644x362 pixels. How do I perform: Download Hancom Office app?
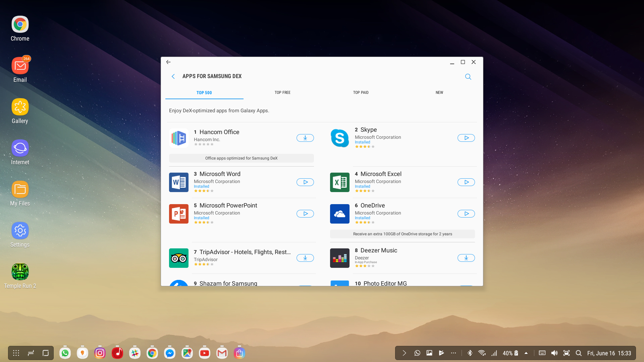point(305,138)
